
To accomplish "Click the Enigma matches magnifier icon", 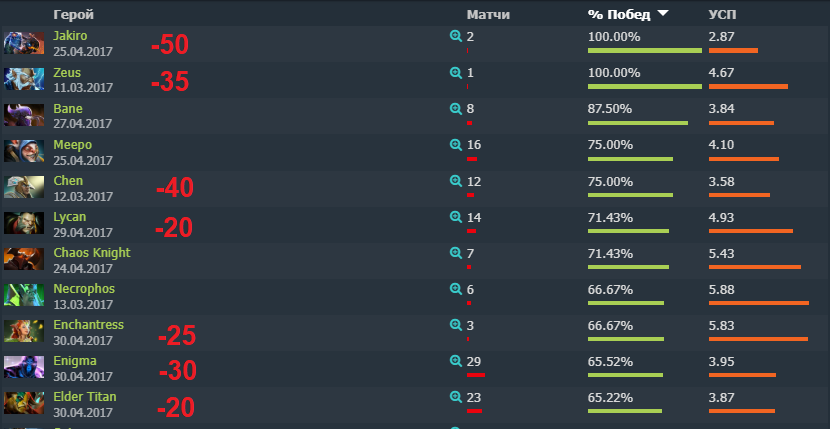I will coord(456,361).
